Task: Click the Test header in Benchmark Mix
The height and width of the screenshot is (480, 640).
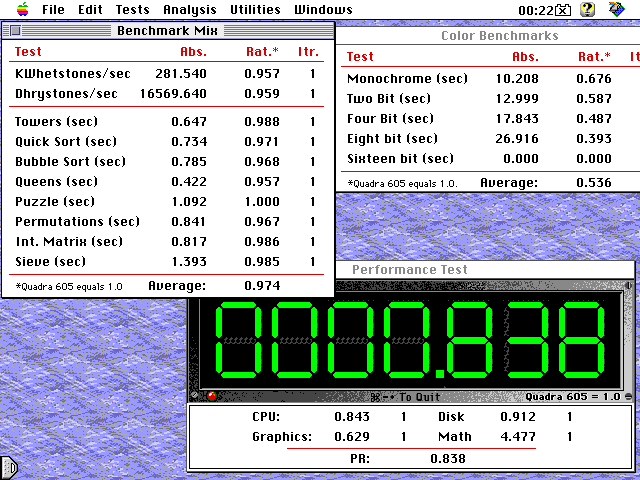Action: pos(28,52)
